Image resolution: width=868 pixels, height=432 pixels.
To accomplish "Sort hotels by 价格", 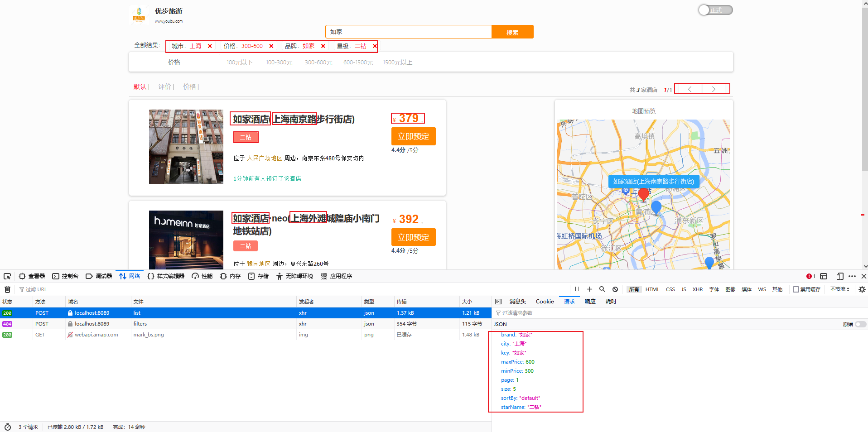I will [189, 86].
